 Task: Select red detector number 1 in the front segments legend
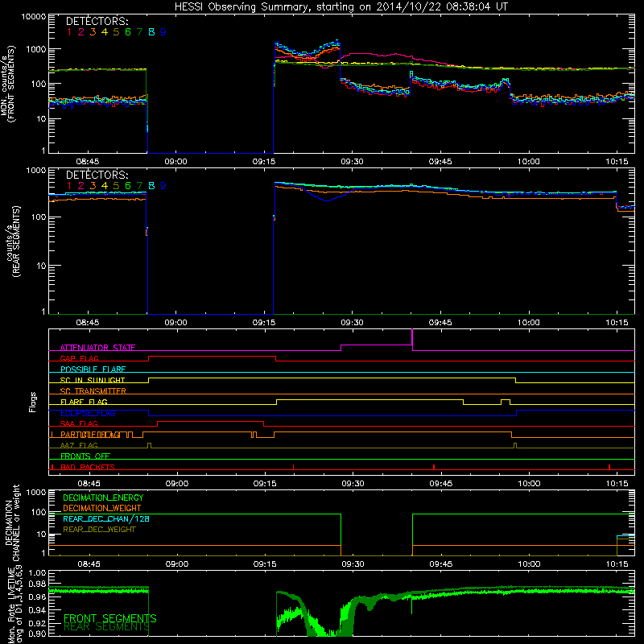coord(69,32)
